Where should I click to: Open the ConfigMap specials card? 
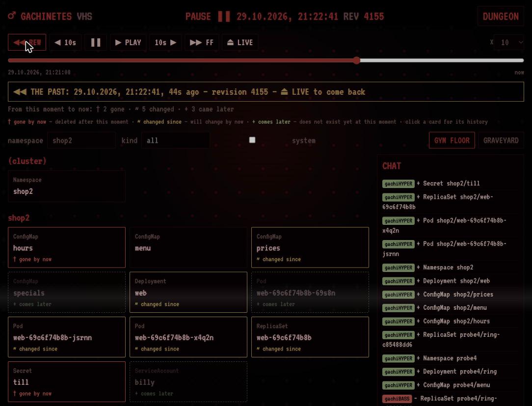click(x=67, y=292)
